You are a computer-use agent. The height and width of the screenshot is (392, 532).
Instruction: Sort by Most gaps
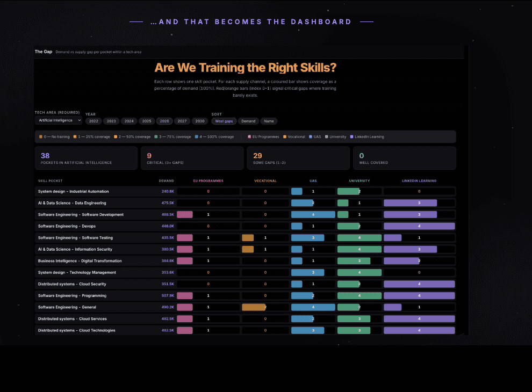coord(224,121)
